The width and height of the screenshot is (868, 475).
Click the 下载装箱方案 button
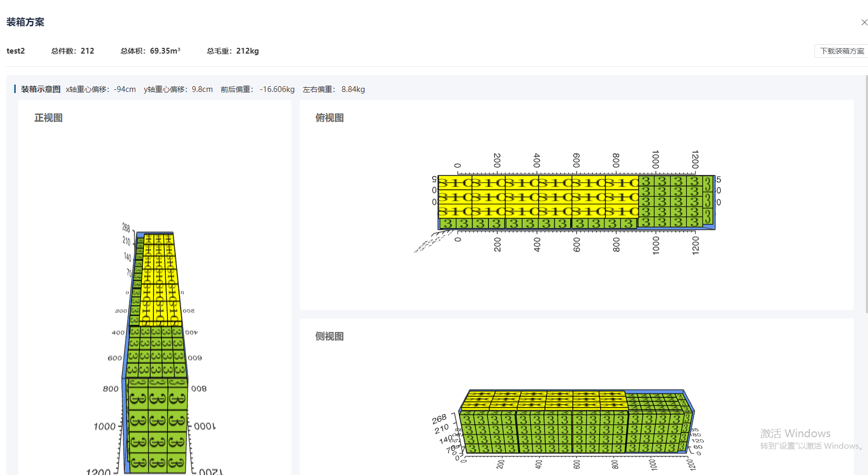pos(842,51)
